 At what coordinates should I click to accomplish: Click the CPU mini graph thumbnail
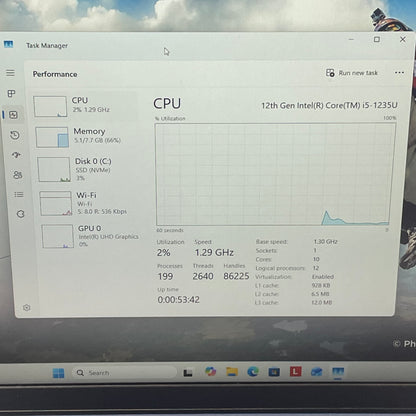pyautogui.click(x=50, y=107)
